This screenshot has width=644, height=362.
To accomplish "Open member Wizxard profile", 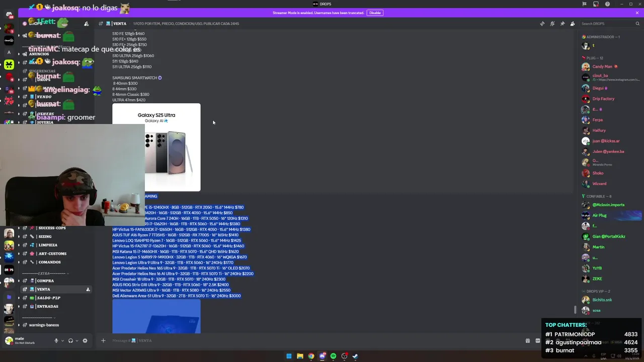I will tap(599, 184).
